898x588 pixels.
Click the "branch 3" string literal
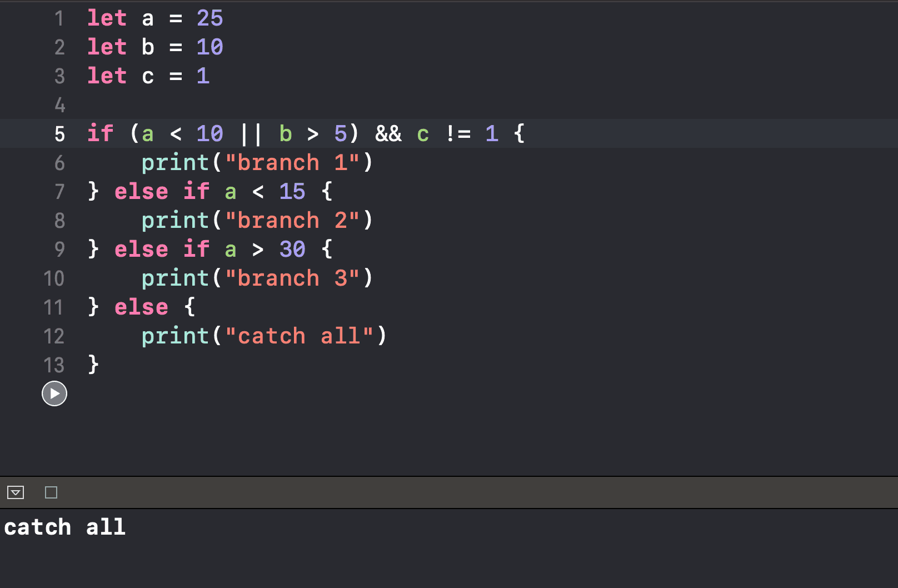tap(292, 278)
